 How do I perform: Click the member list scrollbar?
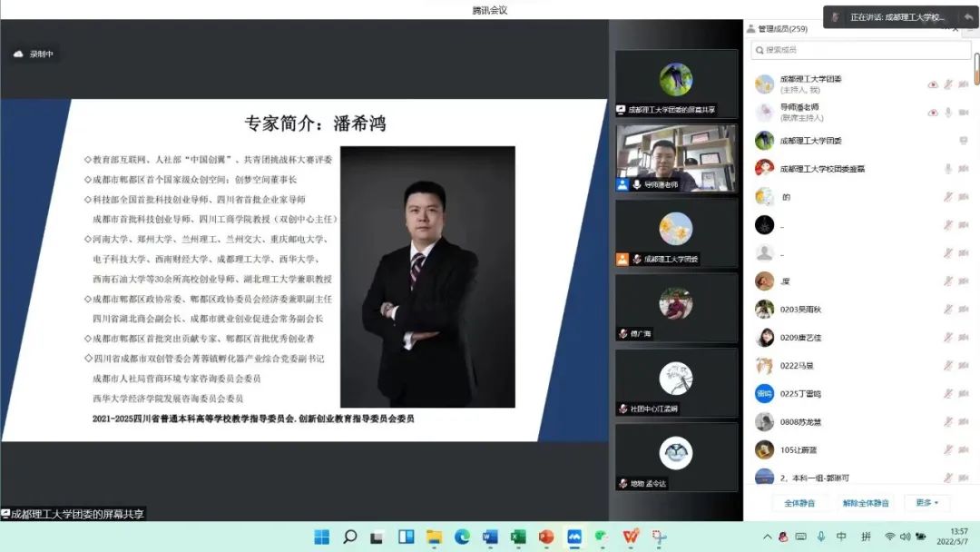pyautogui.click(x=976, y=69)
